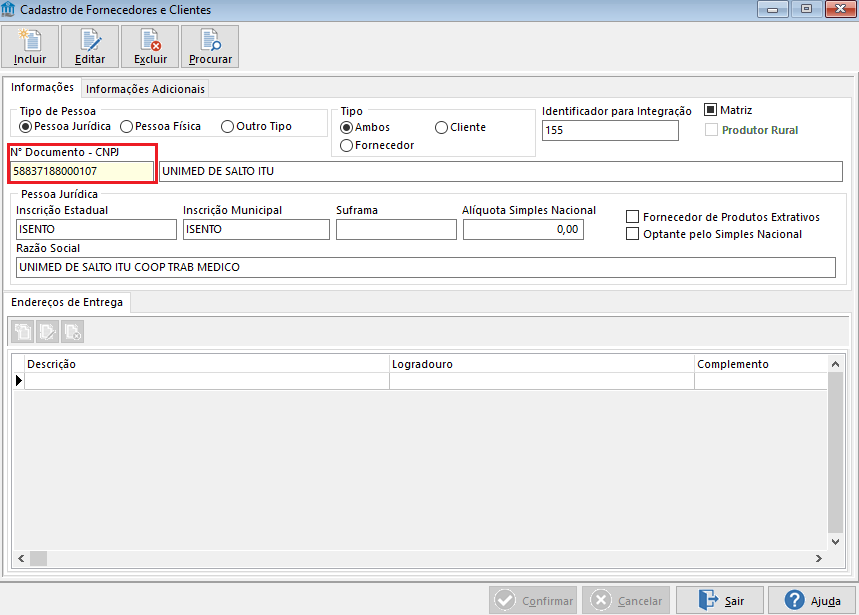The image size is (859, 615).
Task: Click the Complemento column header
Action: click(x=760, y=364)
